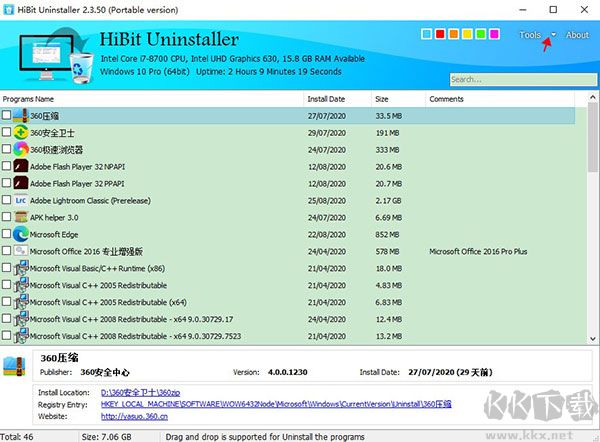The width and height of the screenshot is (600, 442).
Task: Click the Visual Basic/C++ Runtime (x86) icon
Action: coord(21,268)
